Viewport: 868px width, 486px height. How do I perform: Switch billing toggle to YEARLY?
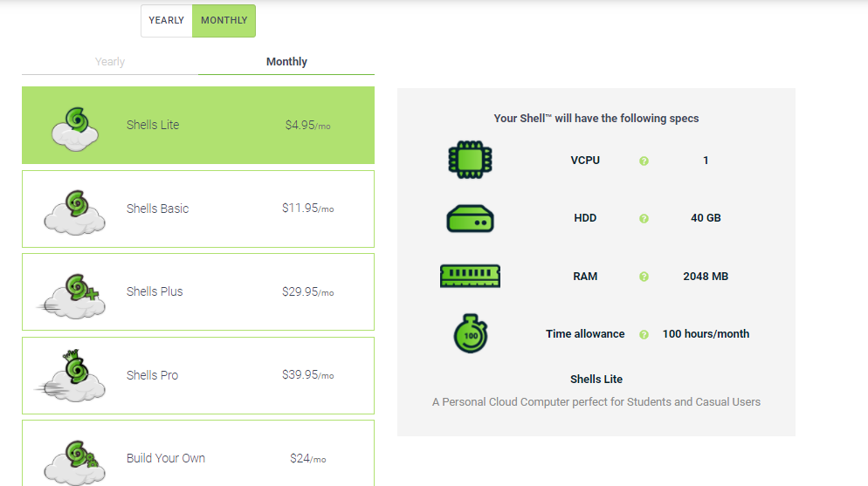(x=167, y=21)
